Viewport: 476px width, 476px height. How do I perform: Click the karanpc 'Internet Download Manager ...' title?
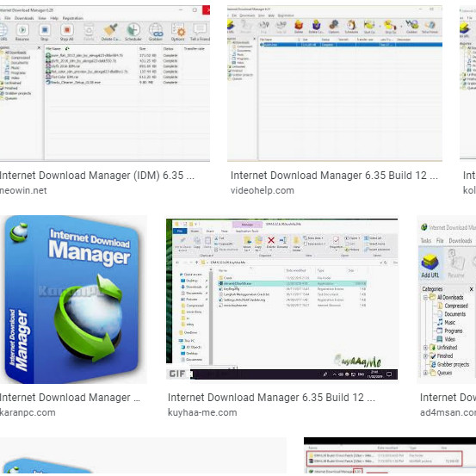click(70, 398)
